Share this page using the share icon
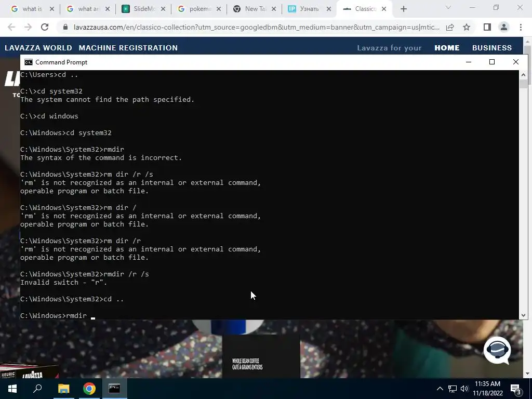This screenshot has height=399, width=532. coord(450,27)
